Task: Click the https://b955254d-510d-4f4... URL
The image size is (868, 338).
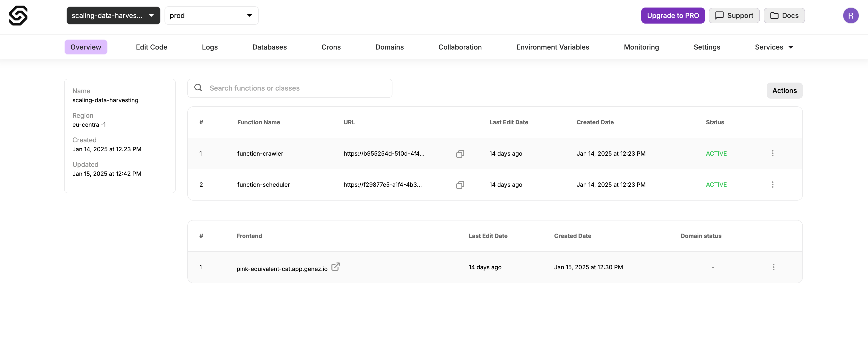Action: click(x=384, y=153)
